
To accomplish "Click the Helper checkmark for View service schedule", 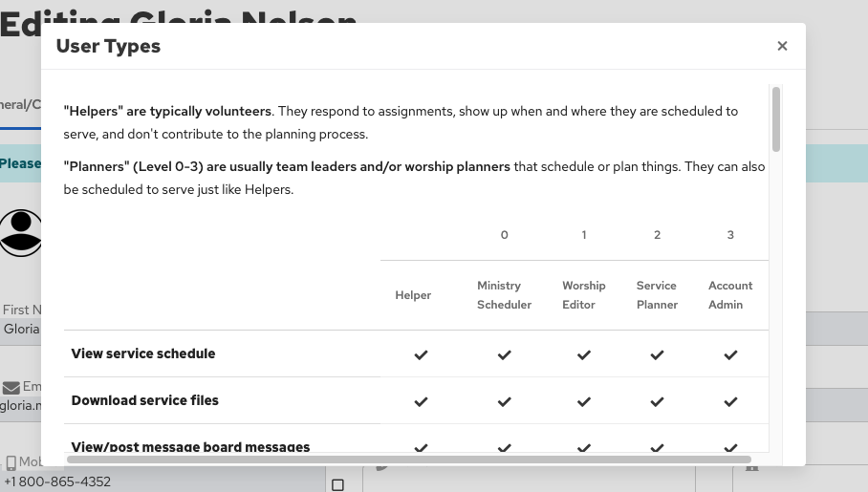I will (421, 354).
